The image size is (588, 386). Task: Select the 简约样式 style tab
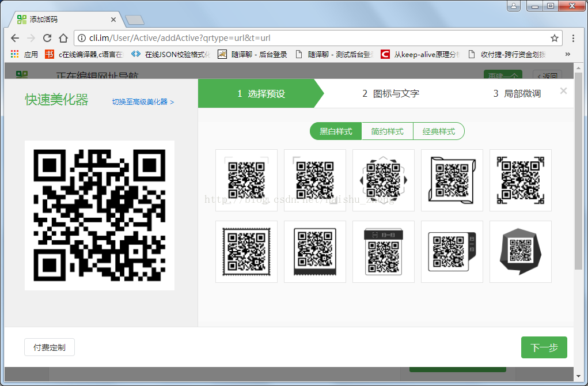[387, 131]
